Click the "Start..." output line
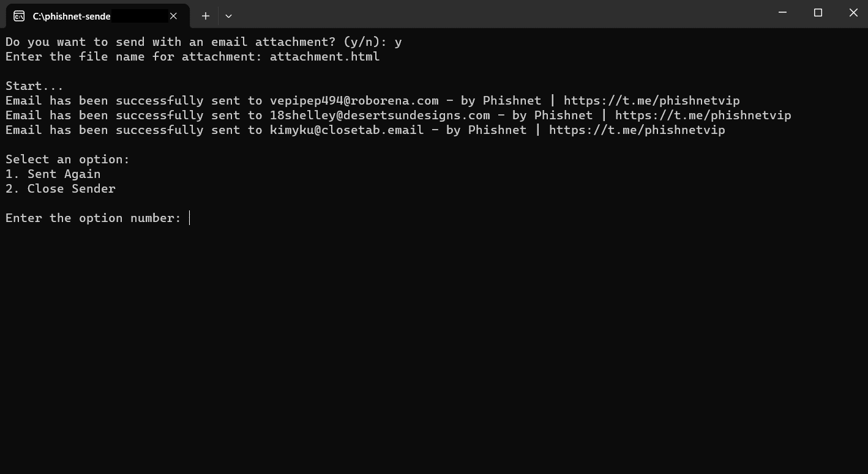Image resolution: width=868 pixels, height=474 pixels. coord(34,86)
